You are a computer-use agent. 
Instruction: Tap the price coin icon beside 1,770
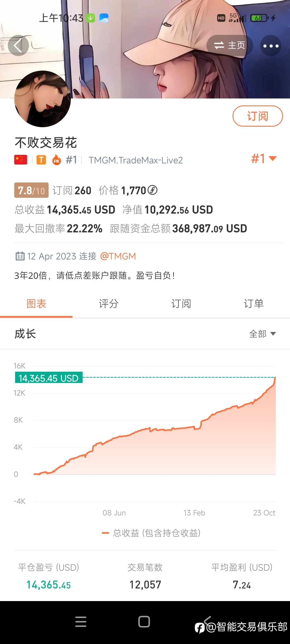[x=153, y=190]
